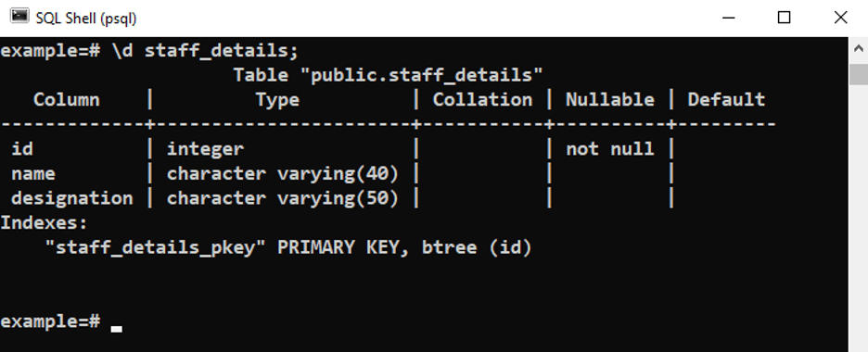868x352 pixels.
Task: Click the designation column name
Action: [72, 198]
